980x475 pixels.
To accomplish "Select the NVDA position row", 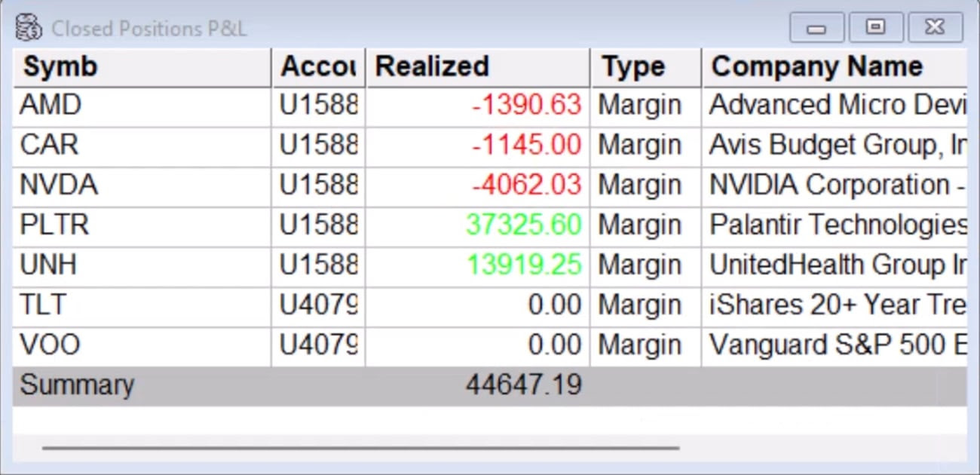I will point(59,185).
